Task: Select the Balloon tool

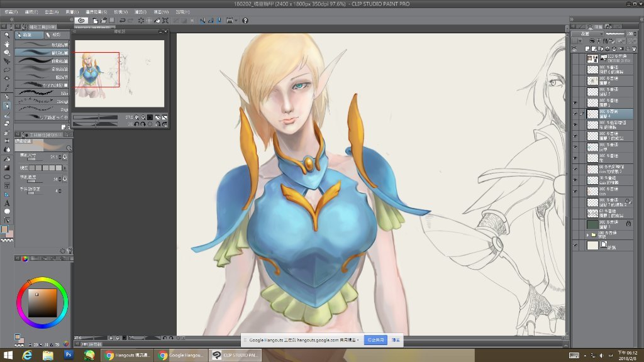Action: [6, 211]
